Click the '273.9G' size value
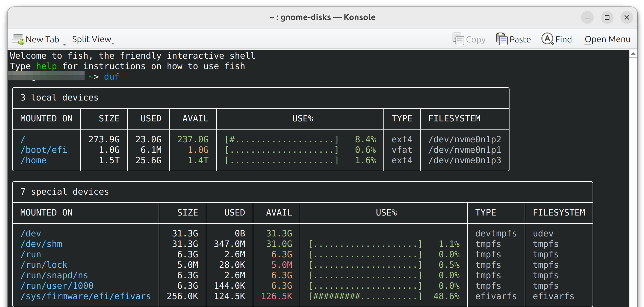This screenshot has height=307, width=644. [x=104, y=139]
